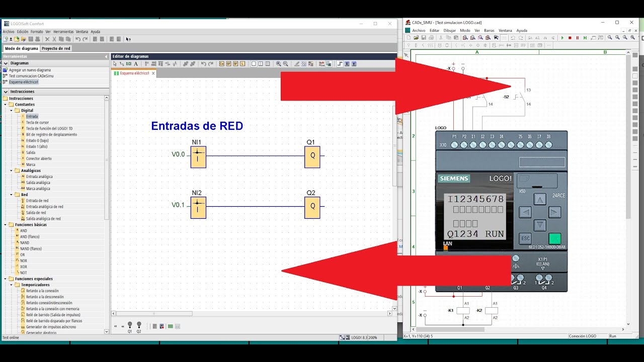The width and height of the screenshot is (644, 362).
Task: Show basic functions GF palette
Action: pyautogui.click(x=228, y=64)
